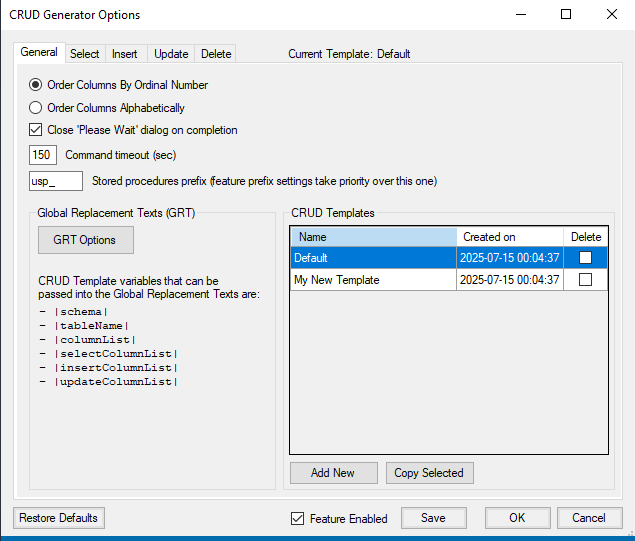Select Order Columns By Ordinal Number
635x541 pixels.
click(36, 85)
